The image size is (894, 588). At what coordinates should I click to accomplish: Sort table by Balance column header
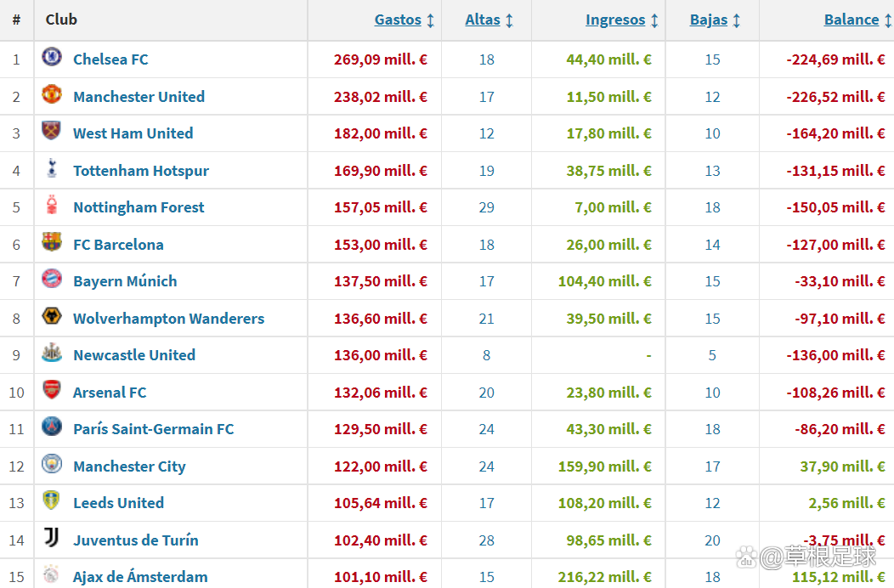[x=852, y=20]
